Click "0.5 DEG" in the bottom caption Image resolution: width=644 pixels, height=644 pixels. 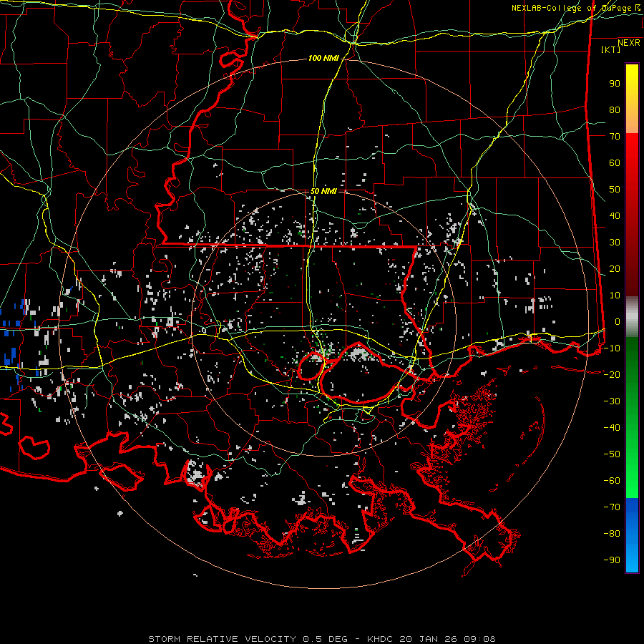pos(325,639)
